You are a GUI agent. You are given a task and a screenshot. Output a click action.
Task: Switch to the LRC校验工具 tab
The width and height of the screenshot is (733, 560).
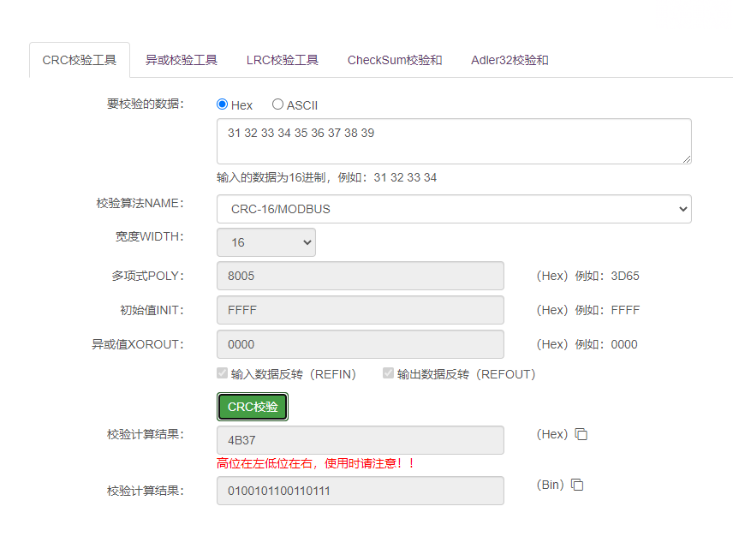click(x=283, y=59)
